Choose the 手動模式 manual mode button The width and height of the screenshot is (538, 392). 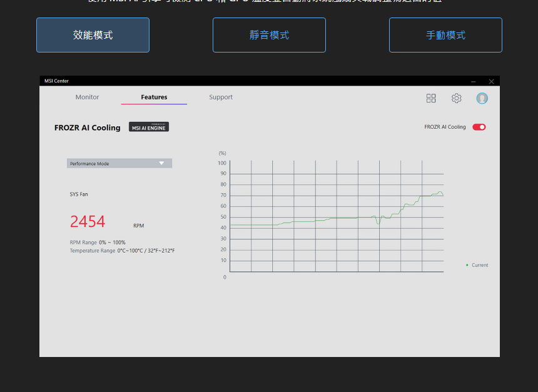pos(445,35)
